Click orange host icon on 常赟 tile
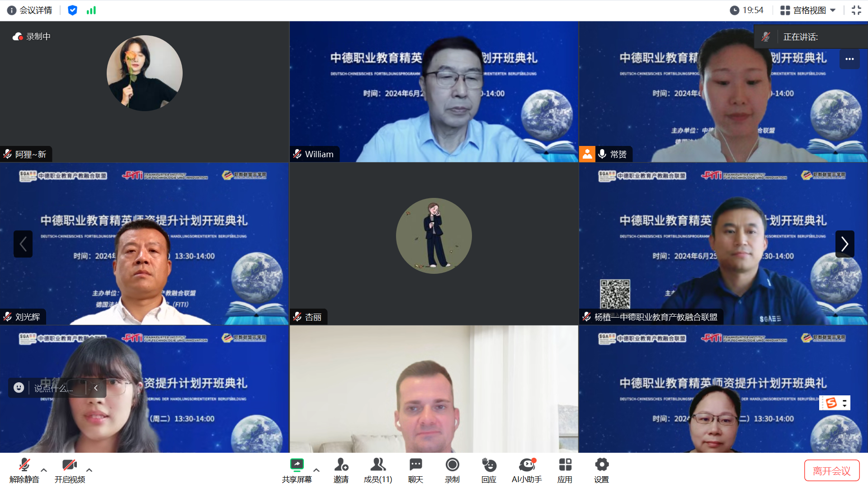Viewport: 868px width, 488px height. pyautogui.click(x=587, y=154)
